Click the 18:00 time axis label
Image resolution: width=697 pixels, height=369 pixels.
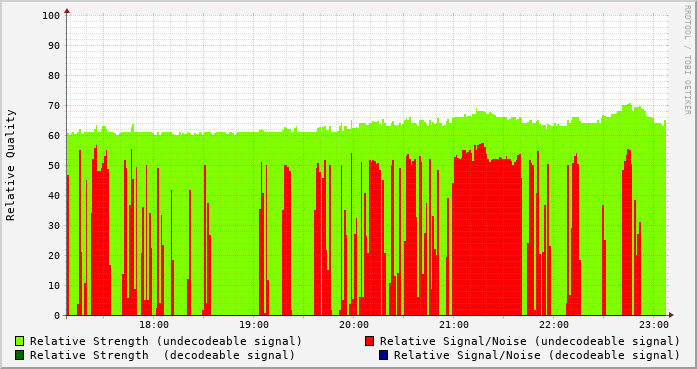[x=154, y=325]
